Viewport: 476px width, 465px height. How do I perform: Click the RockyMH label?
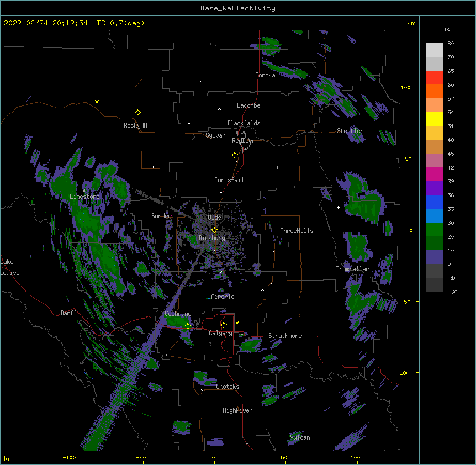point(135,125)
